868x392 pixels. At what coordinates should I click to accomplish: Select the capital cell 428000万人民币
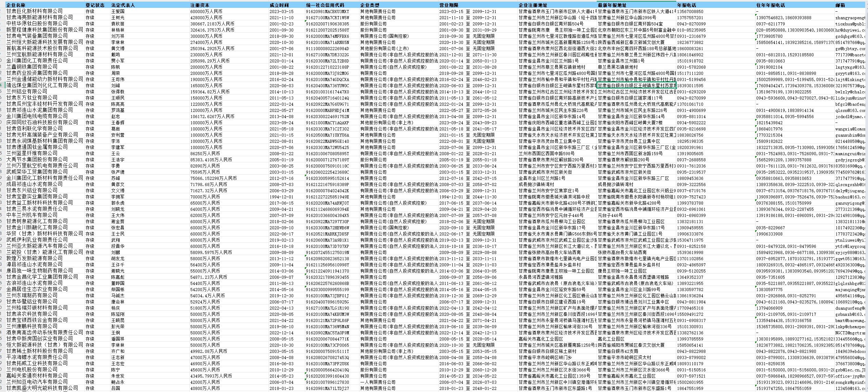206,18
